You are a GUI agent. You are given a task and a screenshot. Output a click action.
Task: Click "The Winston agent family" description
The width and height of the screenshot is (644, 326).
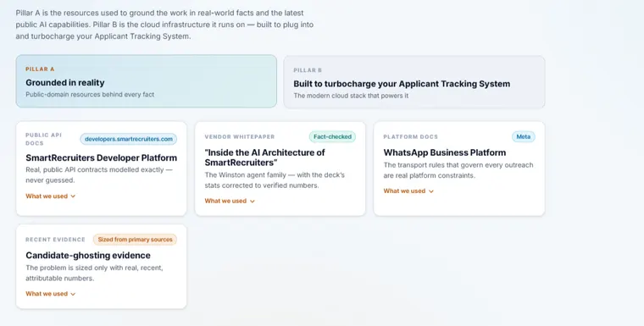pyautogui.click(x=275, y=180)
